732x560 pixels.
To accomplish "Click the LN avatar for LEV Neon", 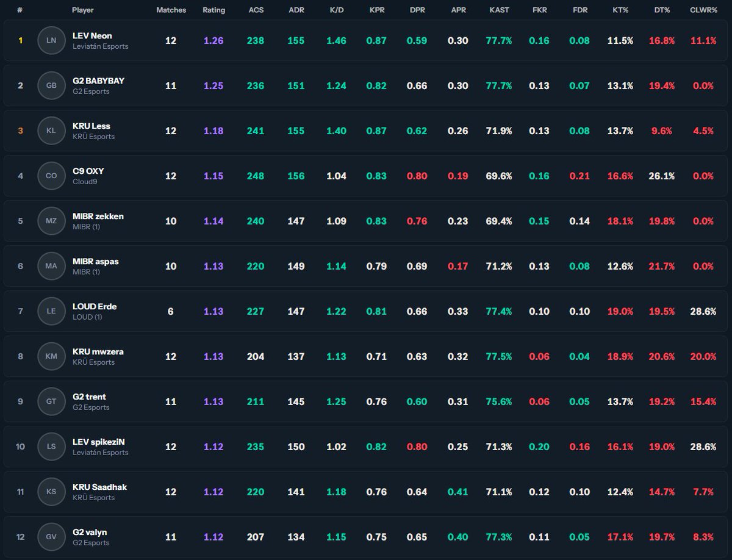I will coord(51,40).
